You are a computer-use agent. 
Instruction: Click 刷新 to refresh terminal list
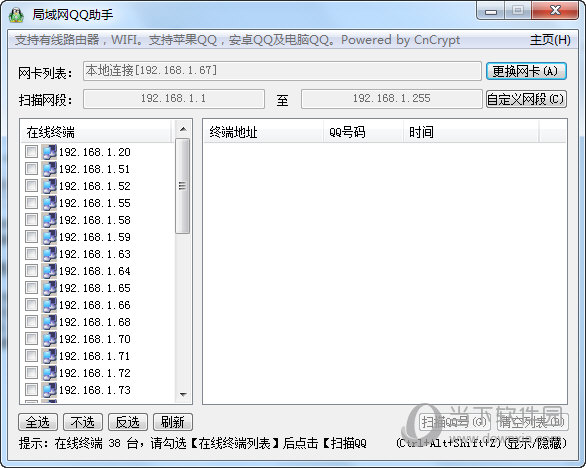(173, 422)
